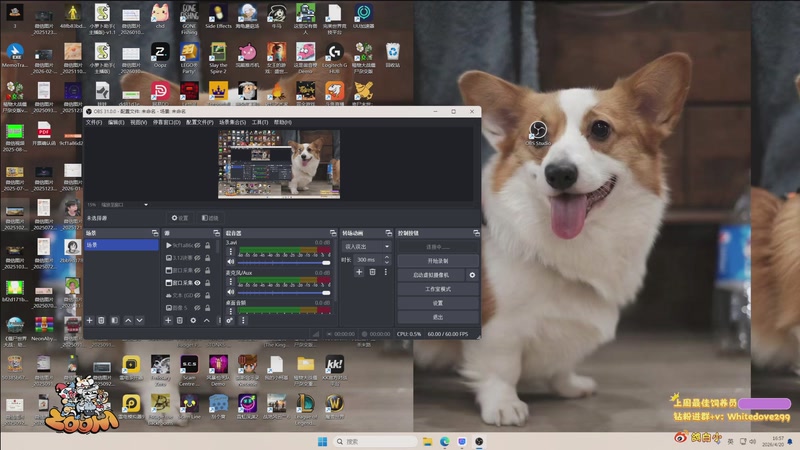This screenshot has width=800, height=450.
Task: Open source properties gear in sources toolbar
Action: coord(193,320)
